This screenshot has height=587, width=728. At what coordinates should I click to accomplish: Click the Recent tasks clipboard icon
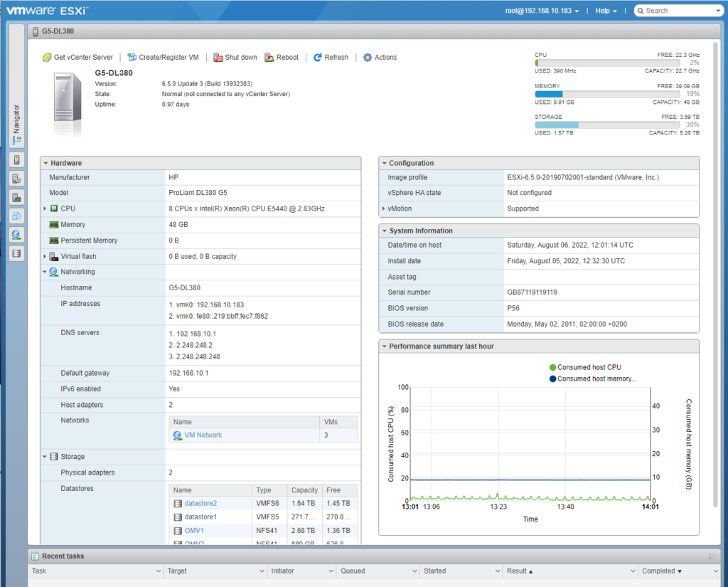[35, 556]
